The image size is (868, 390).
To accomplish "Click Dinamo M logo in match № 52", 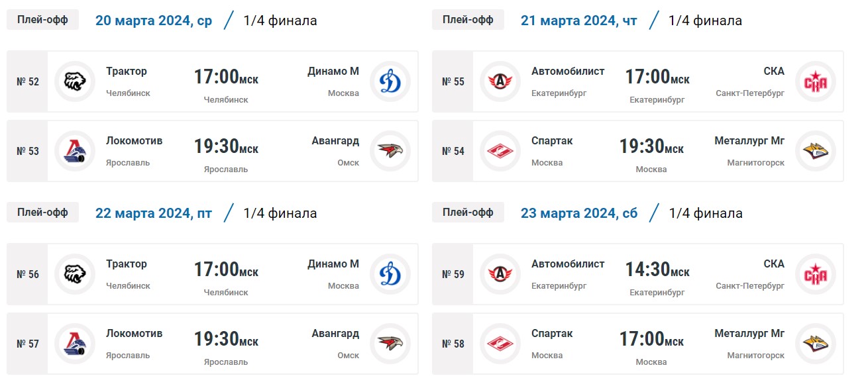I will [390, 81].
